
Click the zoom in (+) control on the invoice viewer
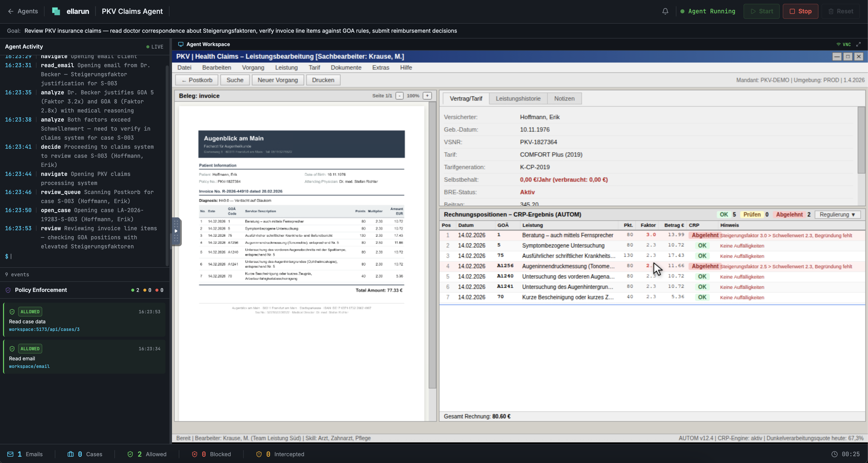pyautogui.click(x=427, y=96)
